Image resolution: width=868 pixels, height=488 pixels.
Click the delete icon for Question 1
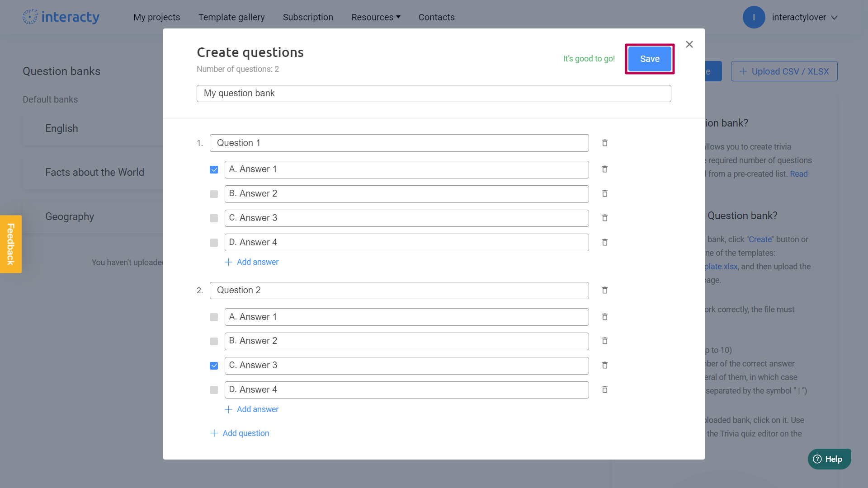604,142
